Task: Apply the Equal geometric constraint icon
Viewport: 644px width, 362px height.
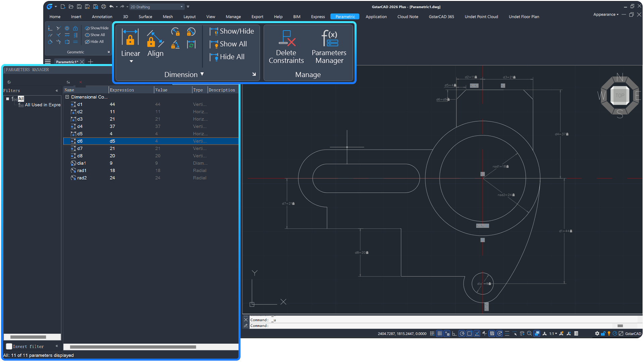Action: [75, 42]
